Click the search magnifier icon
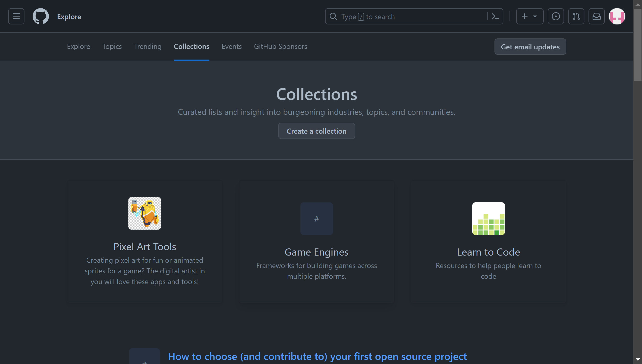This screenshot has height=364, width=642. point(333,17)
